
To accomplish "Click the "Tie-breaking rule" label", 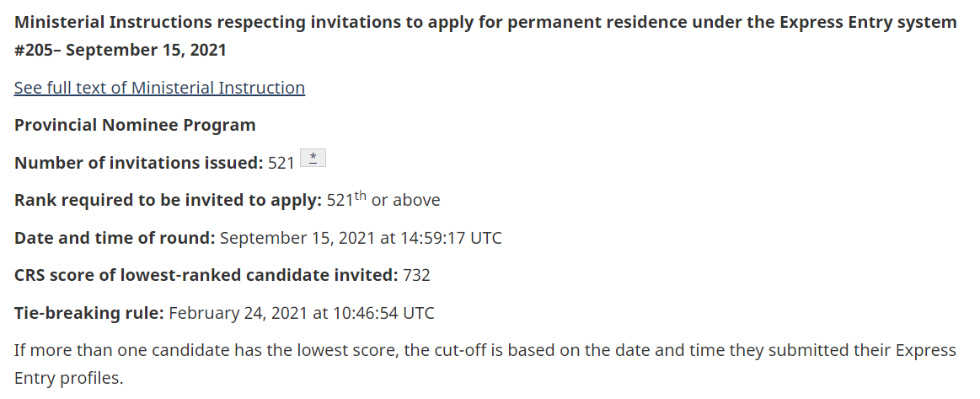I will (88, 313).
